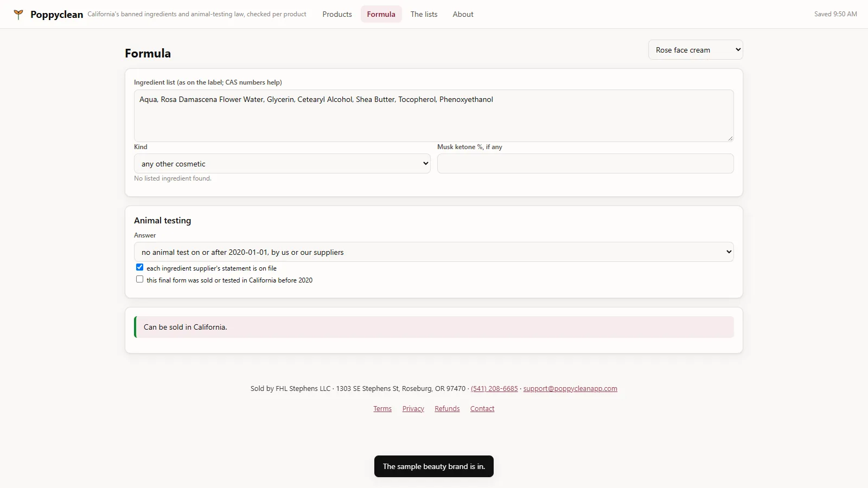Open the Rose face cream product dropdown

[695, 50]
